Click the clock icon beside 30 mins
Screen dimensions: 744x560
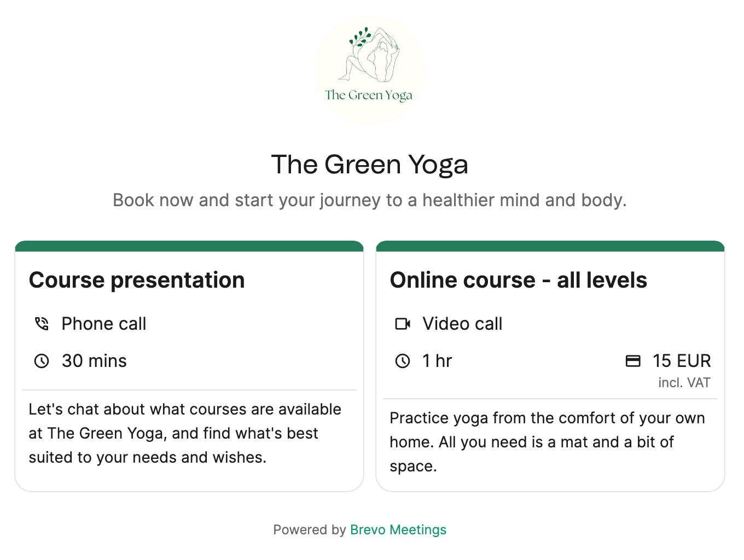42,361
